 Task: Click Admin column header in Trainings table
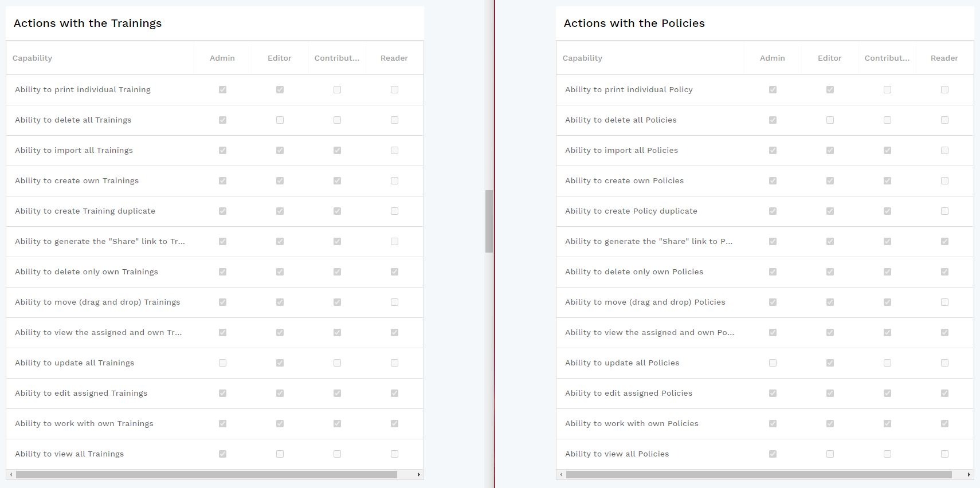tap(222, 58)
